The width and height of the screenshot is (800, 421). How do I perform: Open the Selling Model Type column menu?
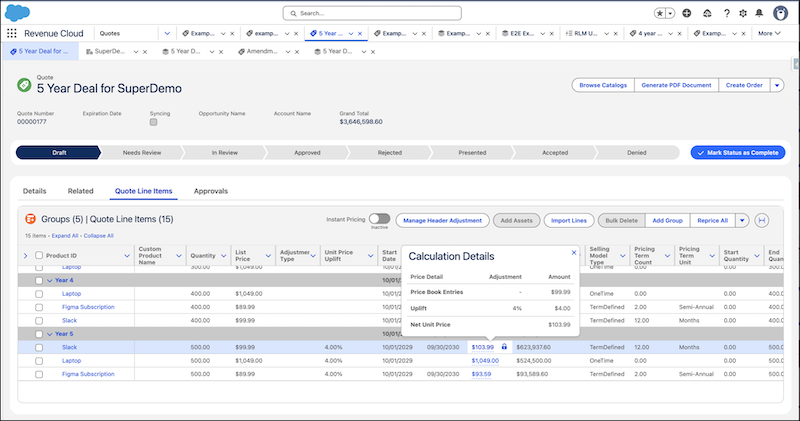click(622, 256)
